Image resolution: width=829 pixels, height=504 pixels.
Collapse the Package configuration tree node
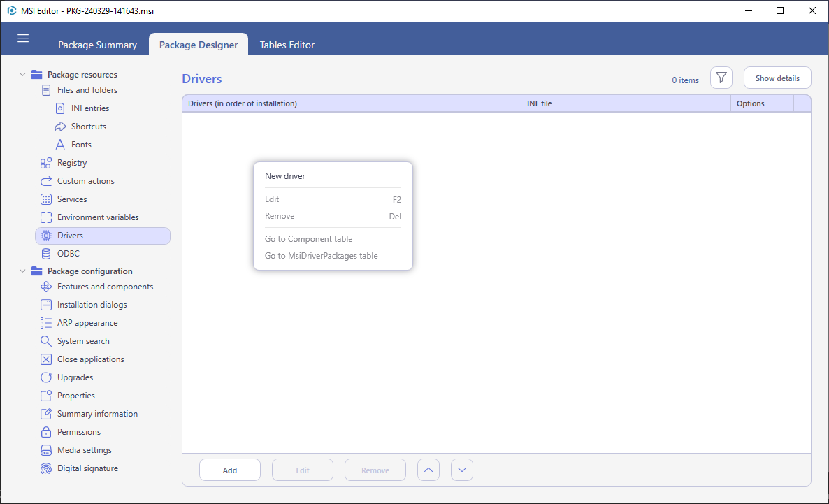coord(22,271)
